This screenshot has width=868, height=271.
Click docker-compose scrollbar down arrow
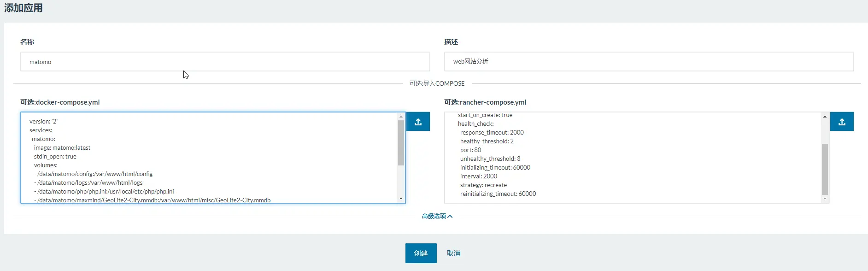click(401, 199)
